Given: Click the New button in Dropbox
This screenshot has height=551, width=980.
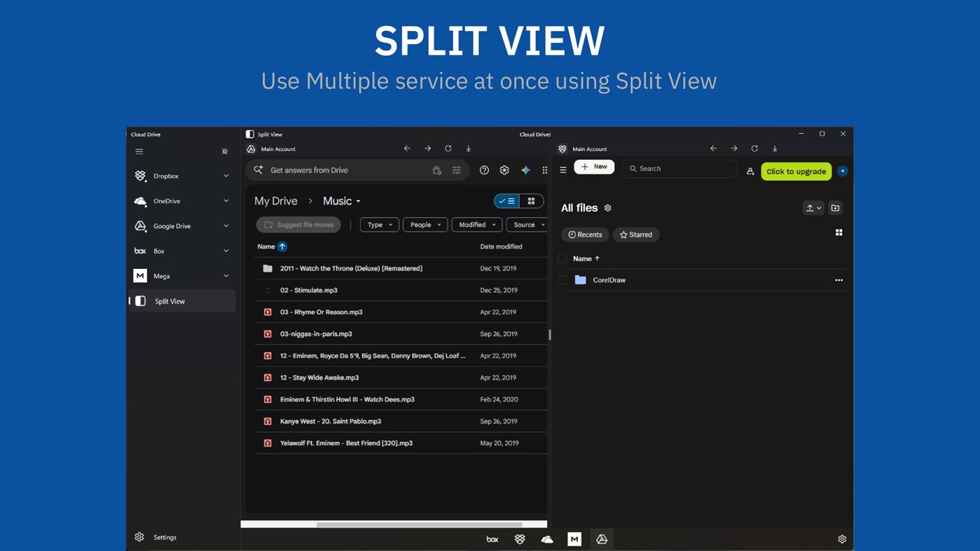Looking at the screenshot, I should [594, 167].
